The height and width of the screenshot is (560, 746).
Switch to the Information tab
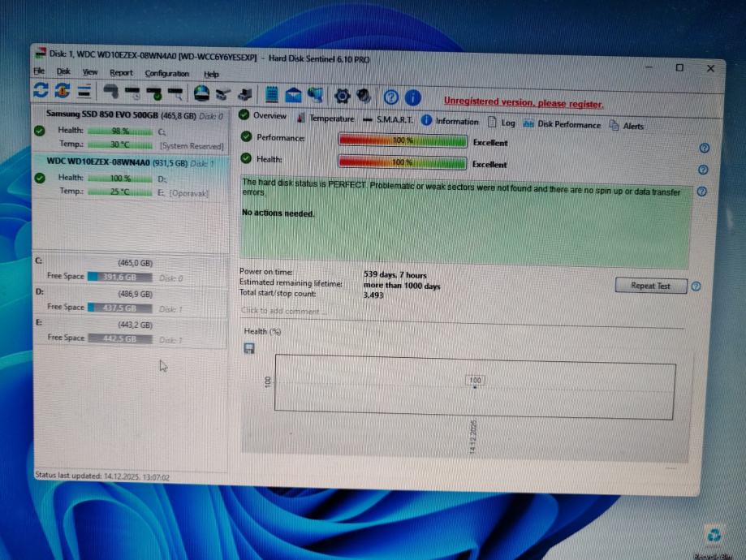click(x=450, y=121)
